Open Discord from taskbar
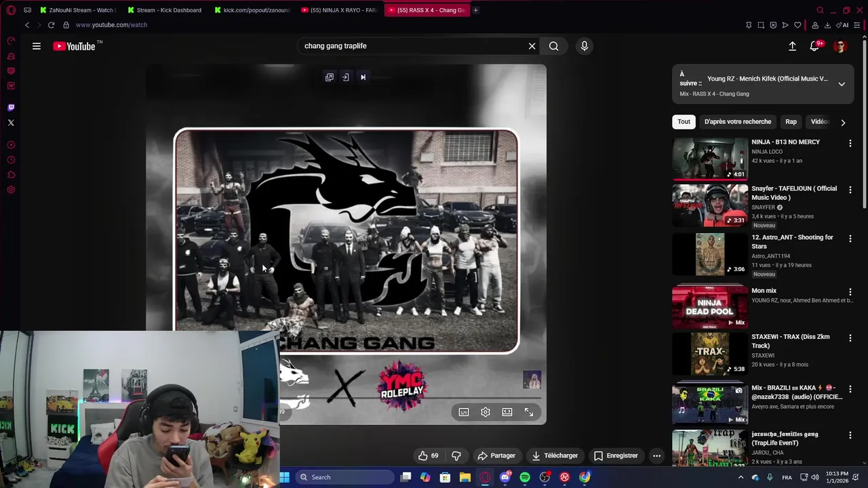The image size is (868, 488). pos(505,477)
